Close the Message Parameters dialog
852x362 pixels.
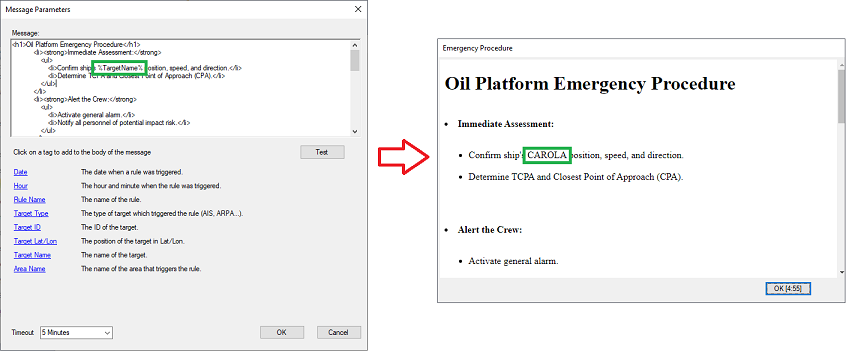tap(358, 9)
